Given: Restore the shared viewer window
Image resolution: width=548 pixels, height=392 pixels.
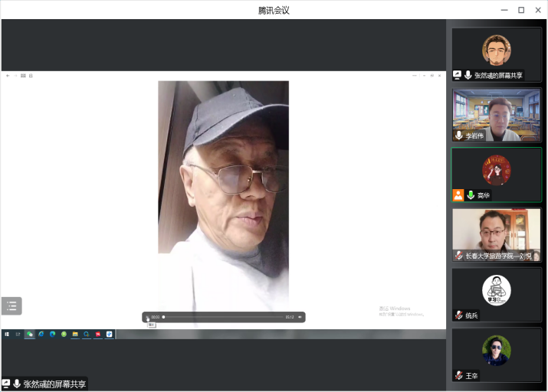Looking at the screenshot, I should [432, 75].
